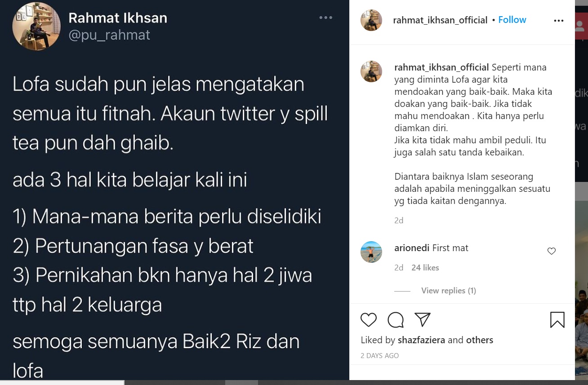The width and height of the screenshot is (588, 385).
Task: Open the rahmat_ikhsan_official username in the header
Action: [440, 20]
